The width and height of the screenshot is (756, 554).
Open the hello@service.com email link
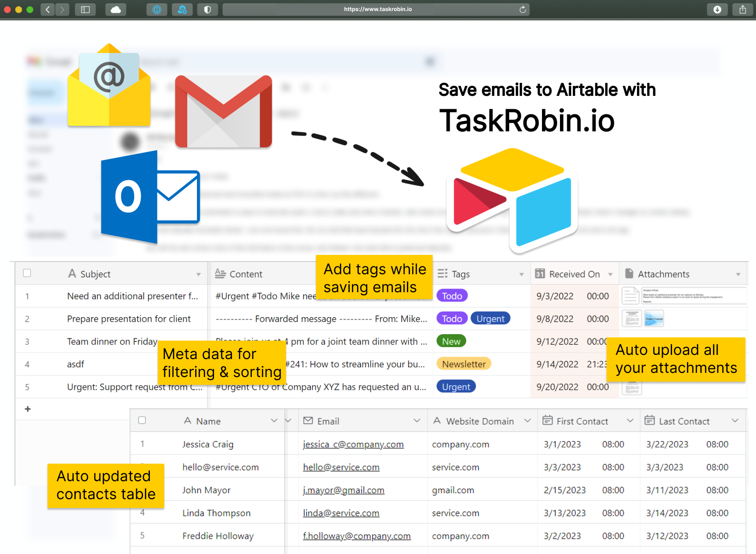pyautogui.click(x=341, y=467)
